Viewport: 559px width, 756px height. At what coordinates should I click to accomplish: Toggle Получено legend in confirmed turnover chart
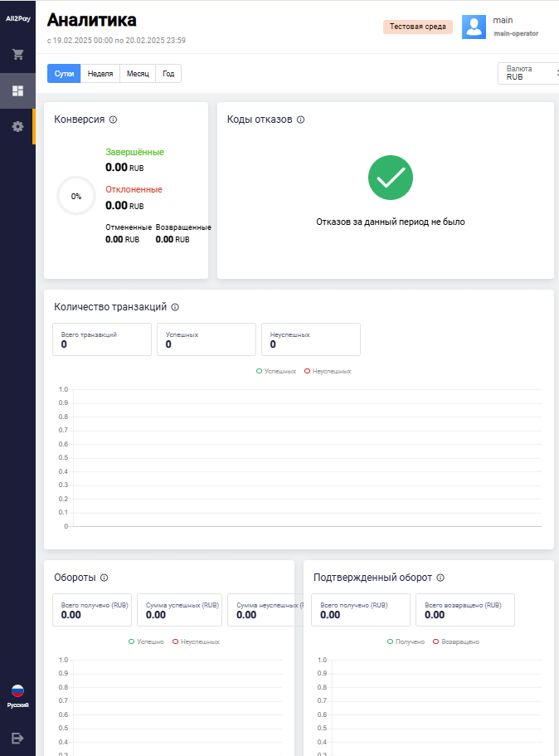point(406,641)
